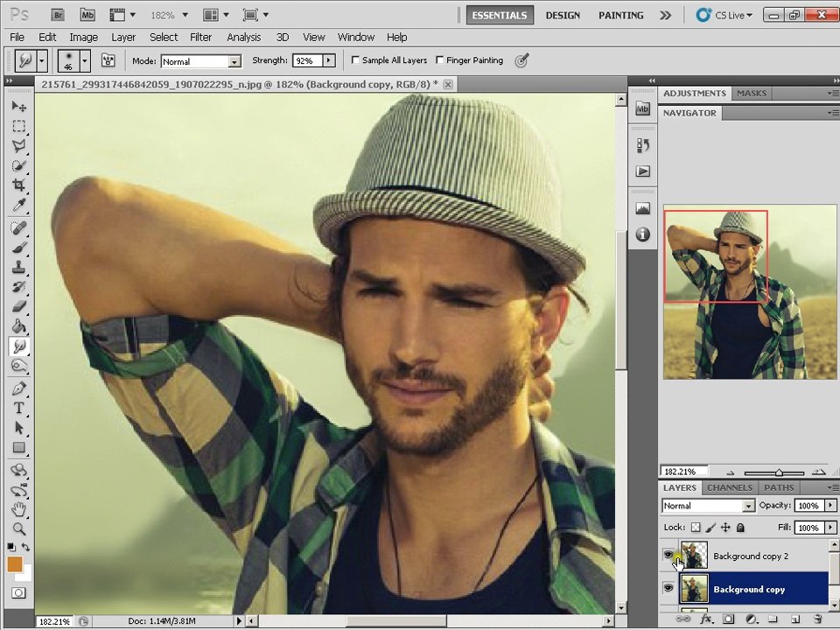
Task: Hide the Background copy layer
Action: click(668, 588)
